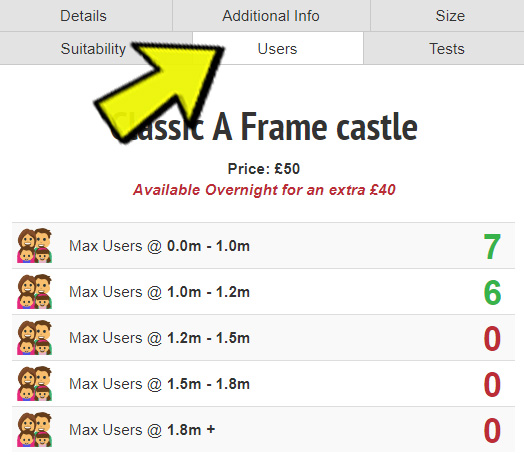The width and height of the screenshot is (524, 460).
Task: Select the Max Users @ 1.2m - 1.5m label
Action: coord(159,338)
